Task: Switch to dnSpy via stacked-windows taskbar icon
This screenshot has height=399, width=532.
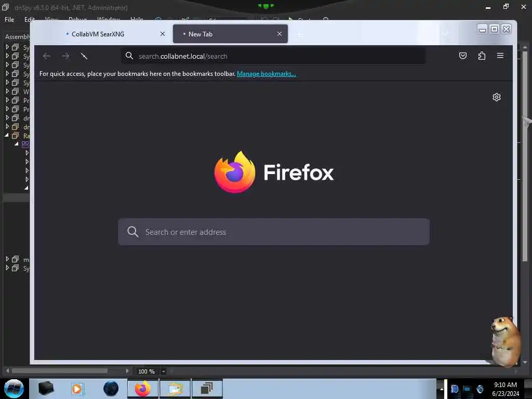Action: pyautogui.click(x=207, y=389)
